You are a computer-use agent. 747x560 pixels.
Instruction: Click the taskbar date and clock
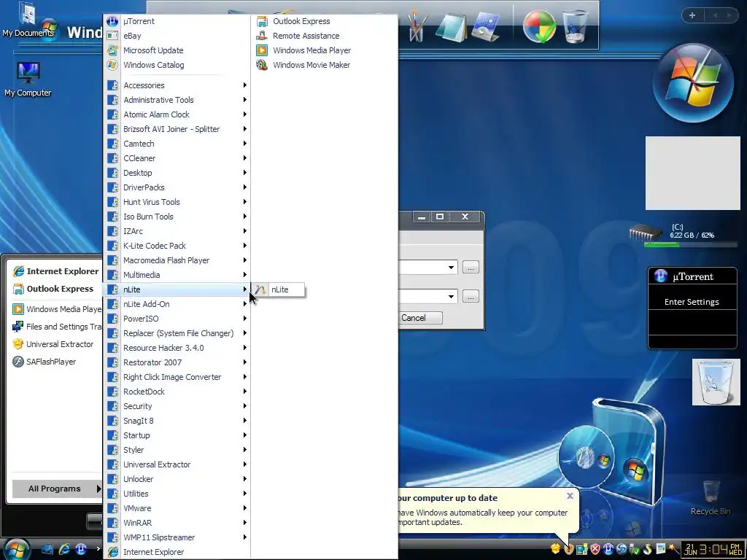pyautogui.click(x=713, y=549)
